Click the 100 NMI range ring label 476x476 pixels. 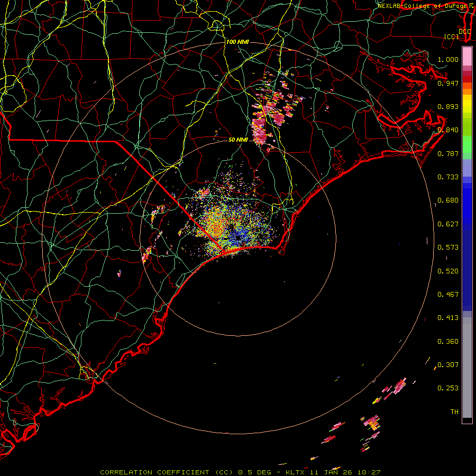tap(237, 42)
